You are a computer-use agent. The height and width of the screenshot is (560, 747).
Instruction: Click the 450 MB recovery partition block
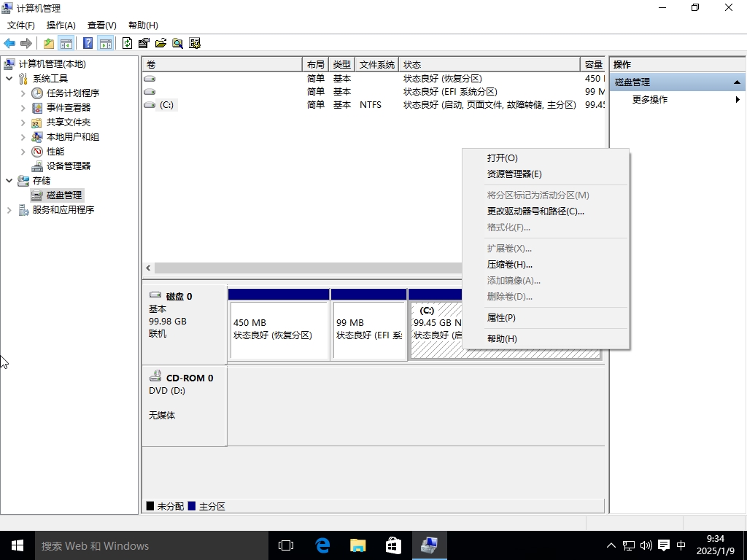(279, 330)
